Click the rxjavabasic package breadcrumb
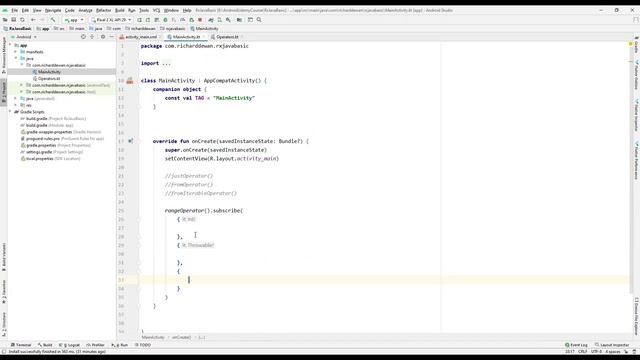The image size is (640, 360). point(173,29)
